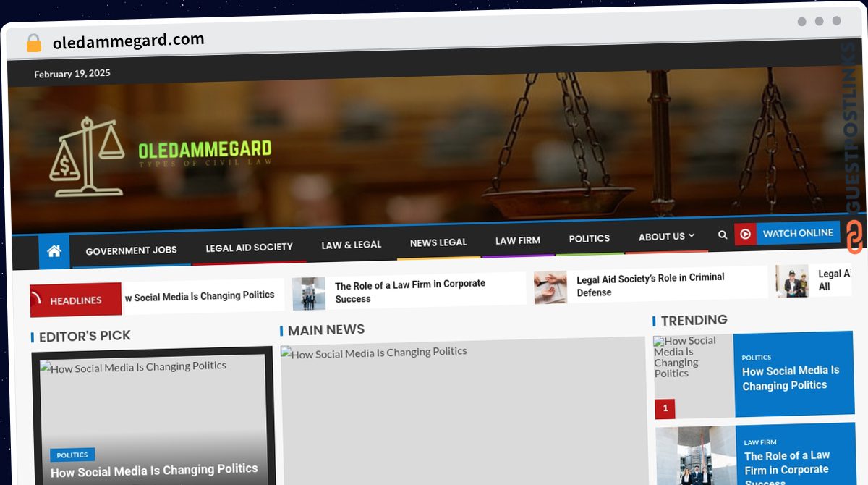Viewport: 868px width, 485px height.
Task: Click the Editor's Pick section heading
Action: tap(85, 336)
